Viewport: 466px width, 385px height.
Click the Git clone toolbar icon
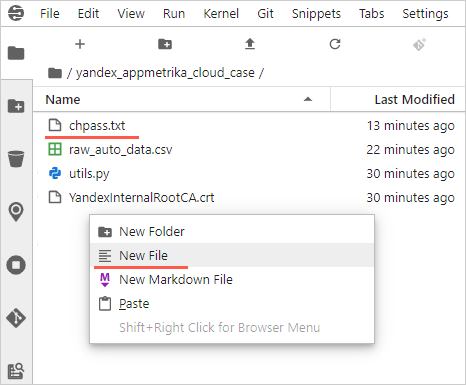tap(419, 44)
